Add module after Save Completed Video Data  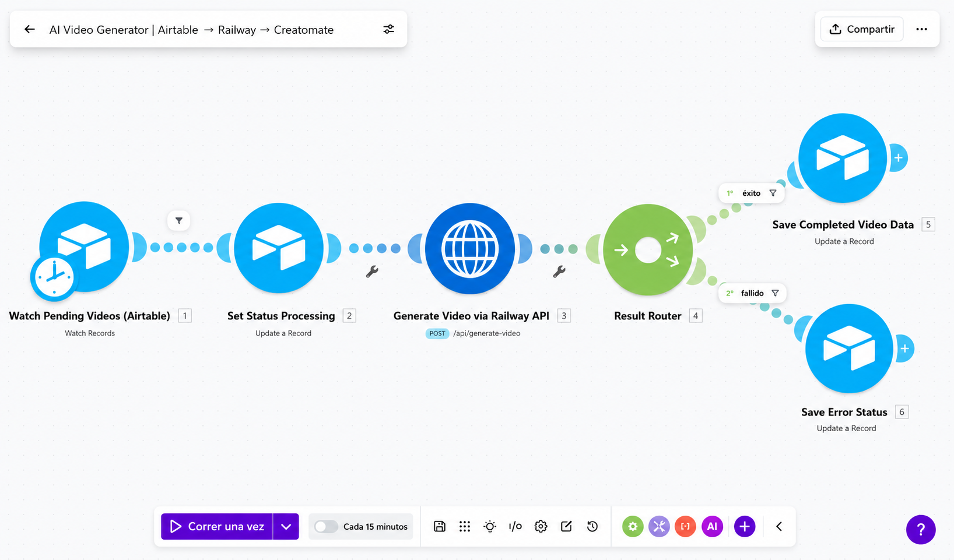point(899,158)
